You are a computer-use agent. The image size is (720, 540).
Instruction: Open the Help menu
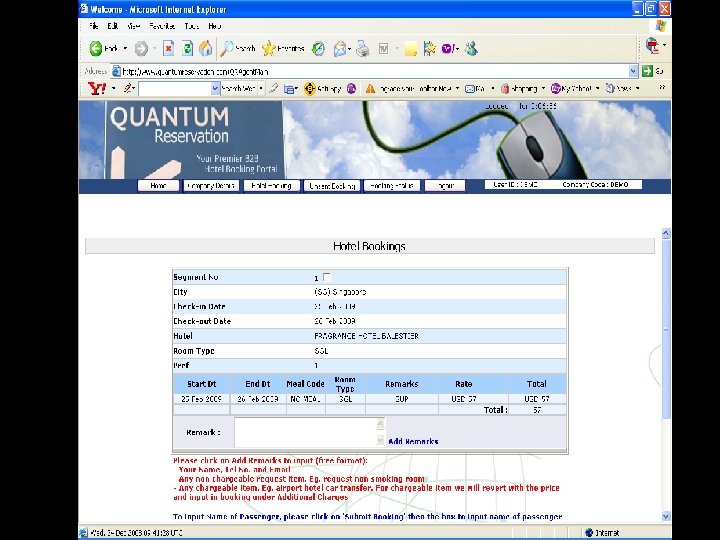coord(214,26)
